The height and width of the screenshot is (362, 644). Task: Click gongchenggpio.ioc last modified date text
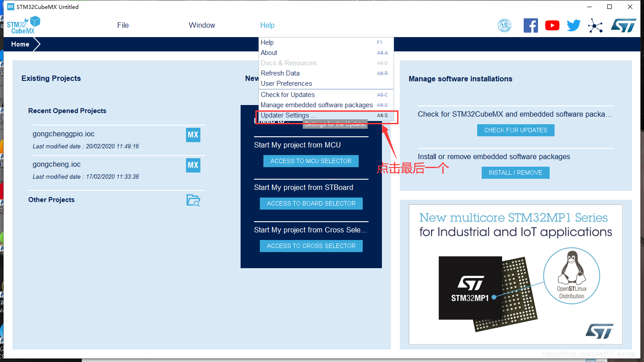tap(86, 146)
